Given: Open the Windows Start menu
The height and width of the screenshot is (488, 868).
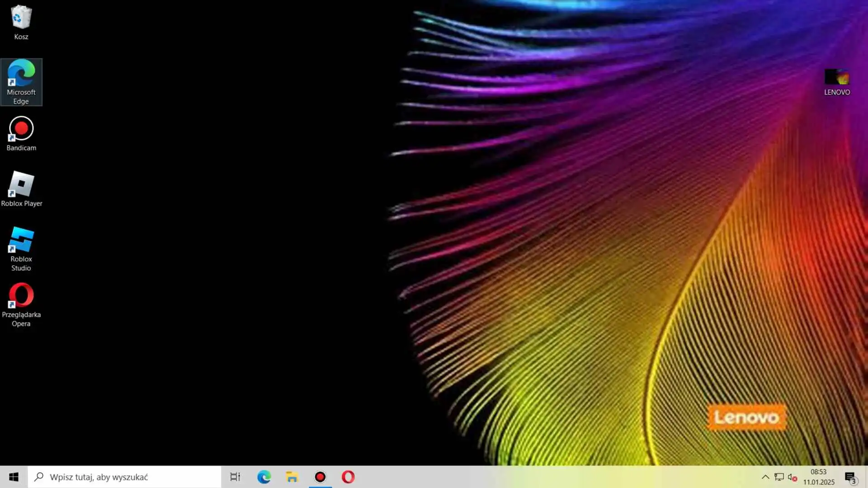Looking at the screenshot, I should pos(14,477).
